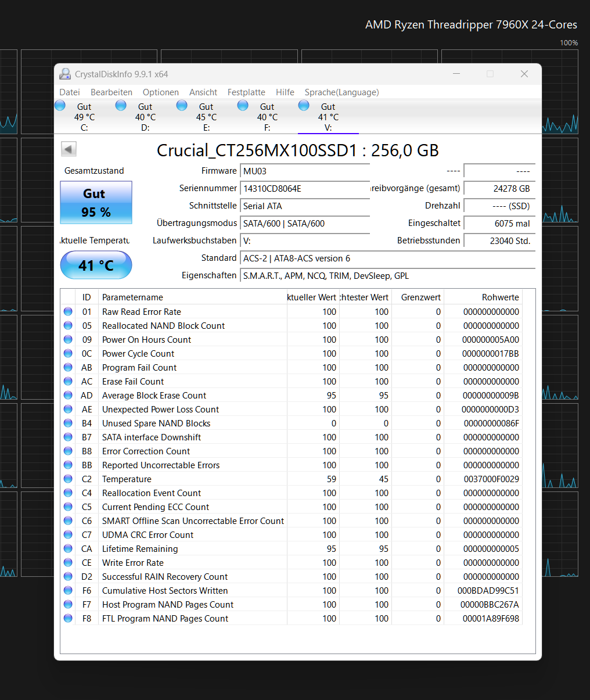Click the 41 °C temperature button
The height and width of the screenshot is (700, 590).
(96, 265)
